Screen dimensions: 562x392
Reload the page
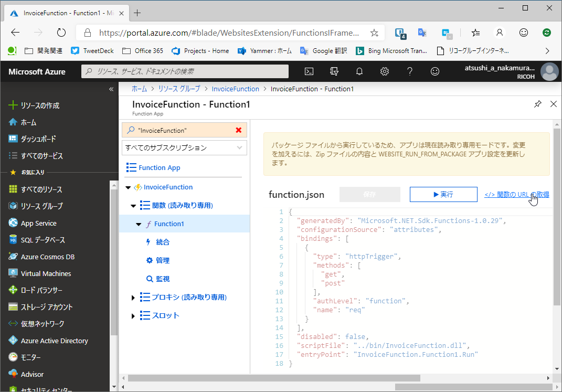click(x=61, y=33)
